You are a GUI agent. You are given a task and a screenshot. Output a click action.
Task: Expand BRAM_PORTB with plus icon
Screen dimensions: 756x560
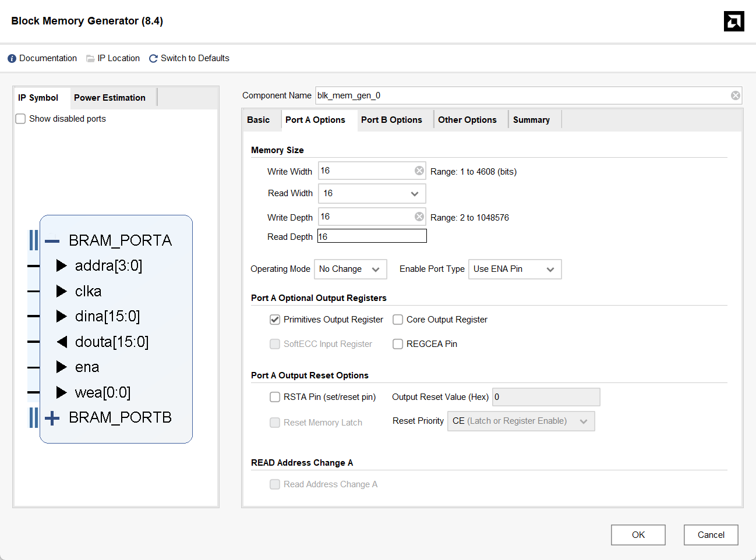click(x=52, y=418)
